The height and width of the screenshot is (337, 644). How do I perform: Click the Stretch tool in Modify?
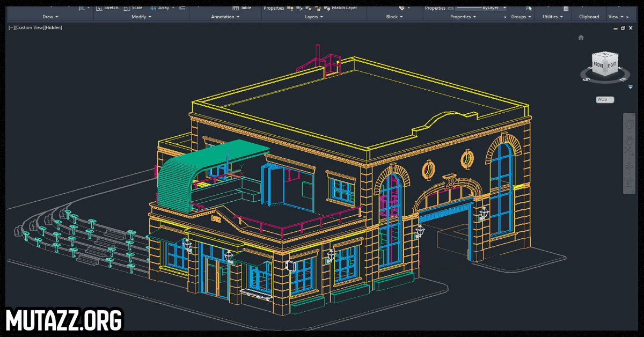[x=107, y=8]
